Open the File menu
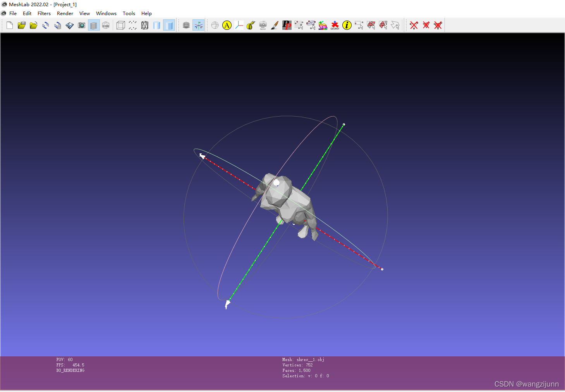This screenshot has width=565, height=392. click(x=13, y=13)
